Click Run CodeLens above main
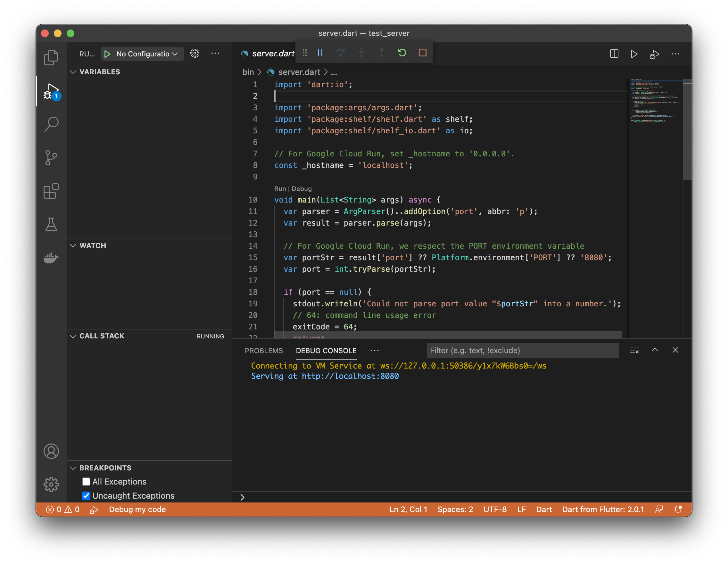This screenshot has height=564, width=728. click(x=280, y=189)
